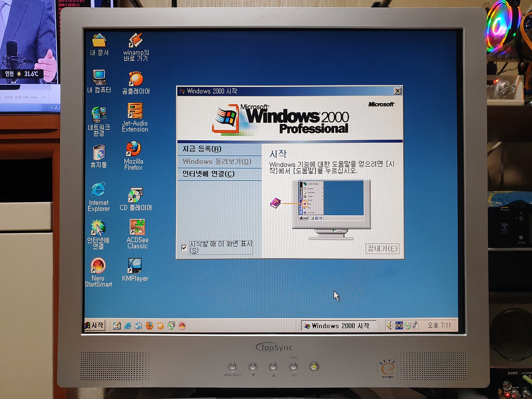Open the 휴지통 recycle bin
532x399 pixels.
click(x=99, y=156)
